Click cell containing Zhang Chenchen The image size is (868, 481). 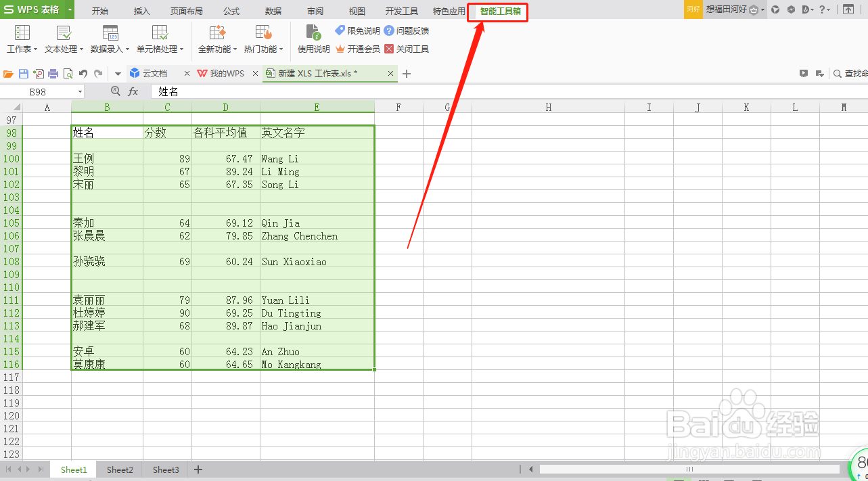[317, 236]
